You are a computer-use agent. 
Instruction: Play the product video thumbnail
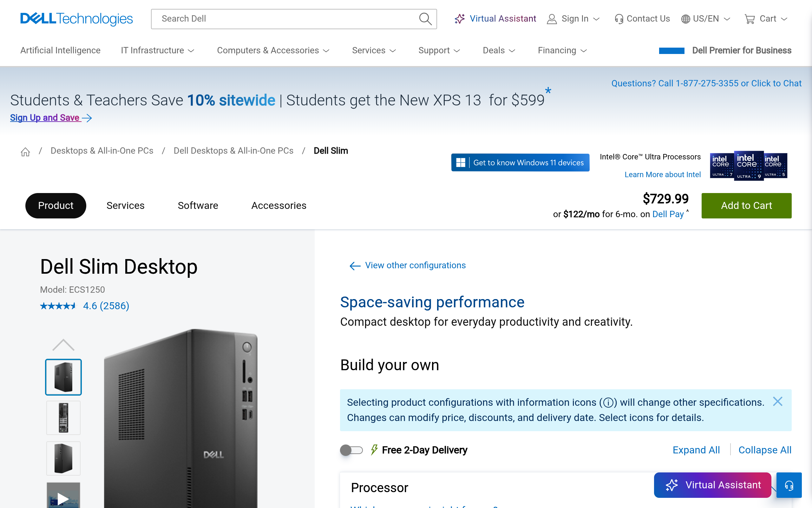(63, 496)
